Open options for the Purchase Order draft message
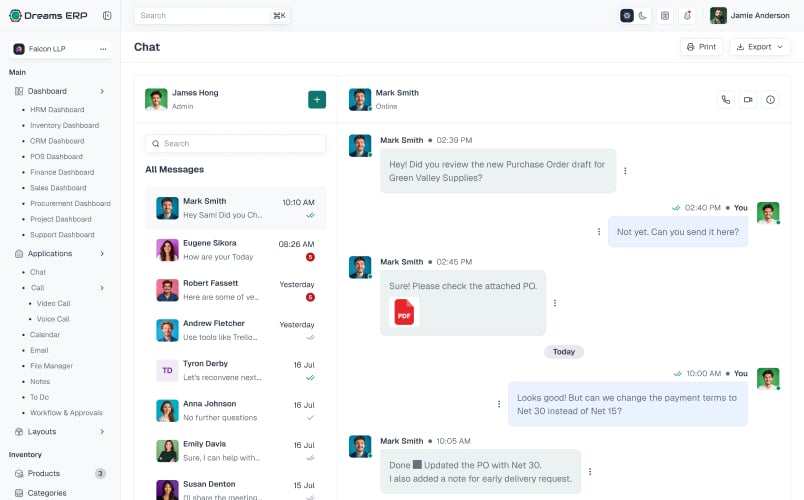Screen dimensions: 804x500 (x=625, y=171)
